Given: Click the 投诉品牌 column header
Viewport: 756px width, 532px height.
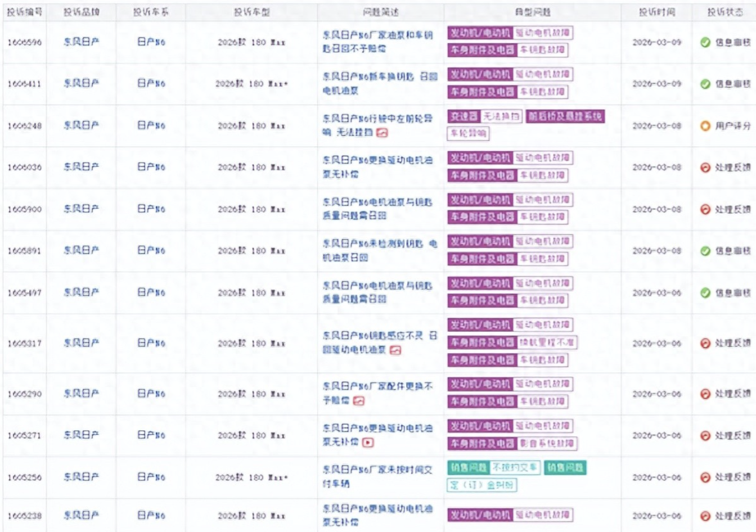Looking at the screenshot, I should [81, 12].
